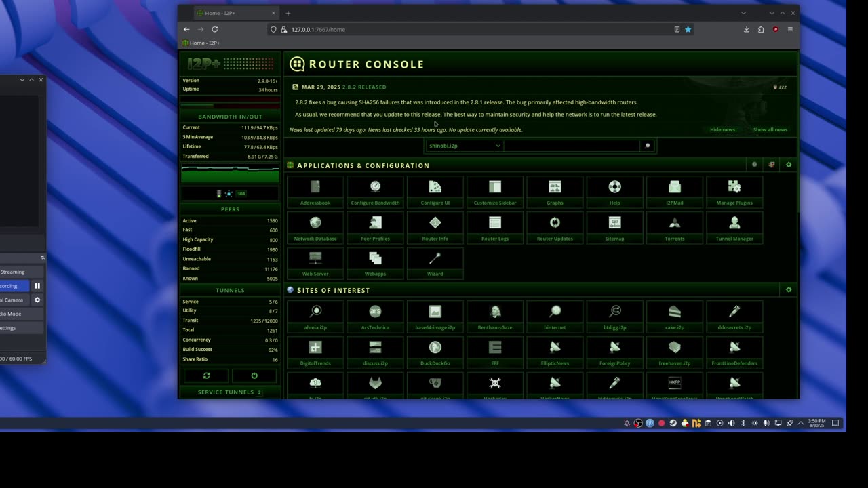Visit BenthamsGaze site
This screenshot has width=868, height=488.
pos(495,317)
